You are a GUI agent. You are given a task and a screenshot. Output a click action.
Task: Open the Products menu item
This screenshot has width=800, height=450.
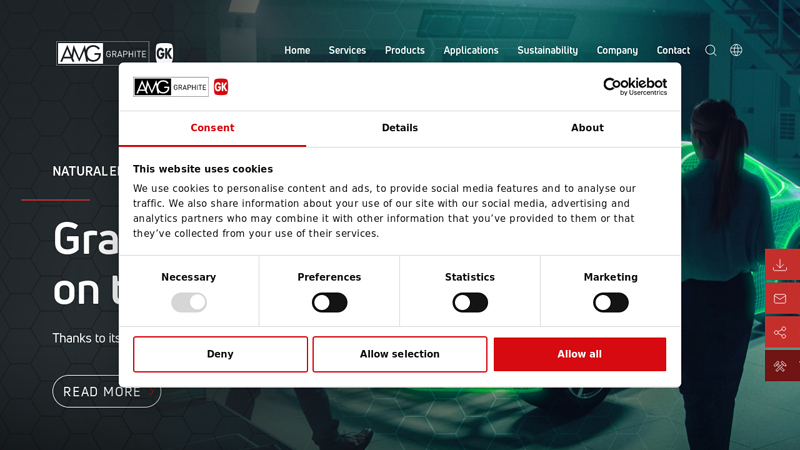[x=404, y=50]
